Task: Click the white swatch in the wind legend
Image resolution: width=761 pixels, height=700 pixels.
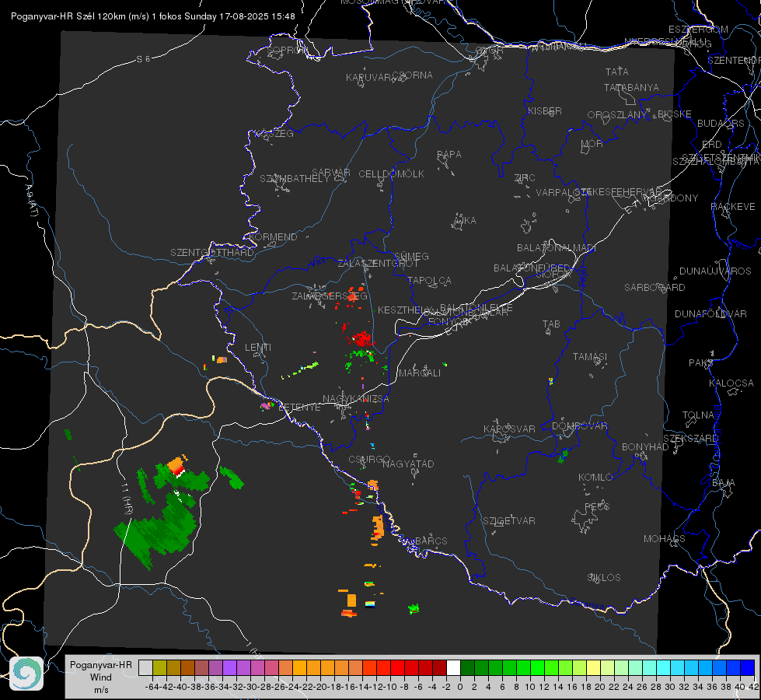Action: click(453, 667)
